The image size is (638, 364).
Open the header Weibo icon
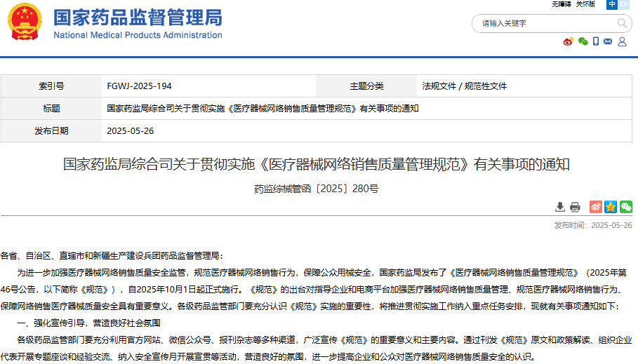568,41
